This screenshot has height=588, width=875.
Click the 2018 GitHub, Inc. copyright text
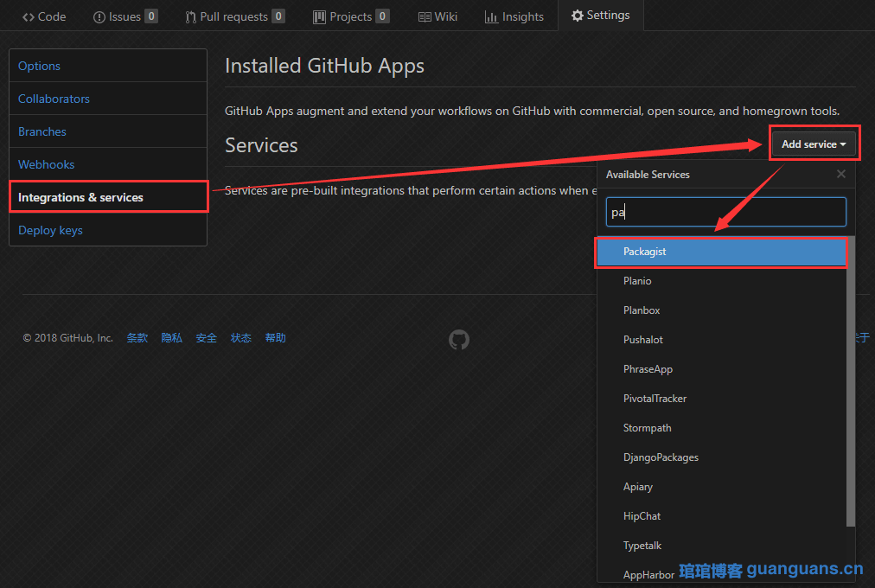coord(67,338)
